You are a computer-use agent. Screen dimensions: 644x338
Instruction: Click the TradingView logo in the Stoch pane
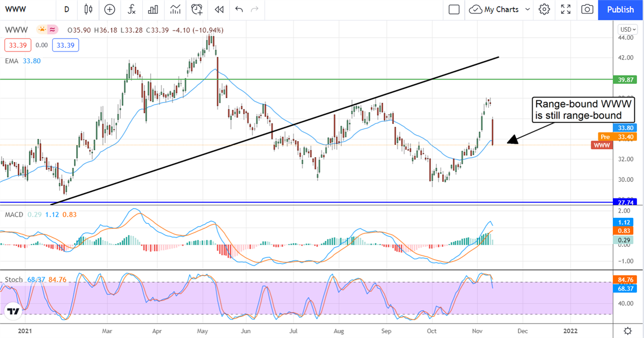[x=14, y=311]
